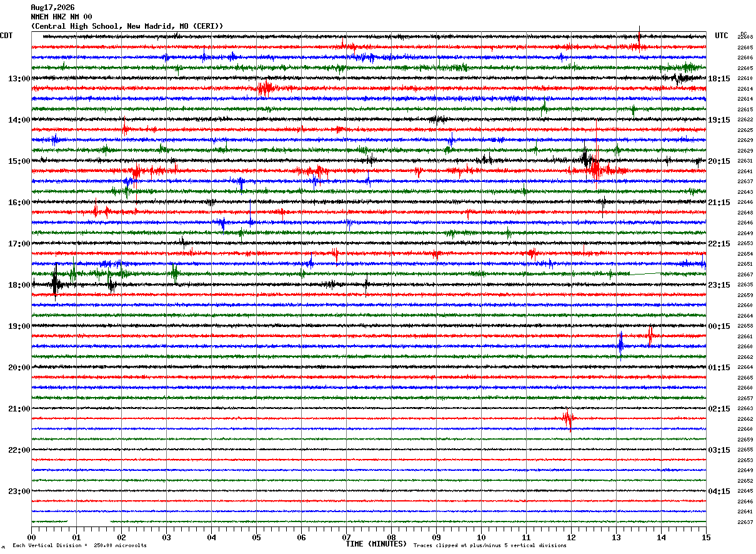Image resolution: width=756 pixels, height=554 pixels.
Task: Click the Aug17,2026 date label
Action: point(52,8)
